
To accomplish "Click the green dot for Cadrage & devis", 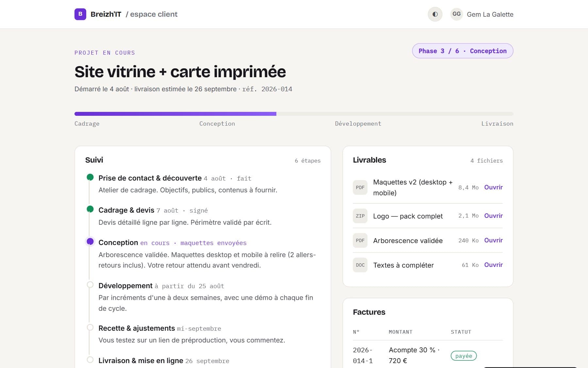I will tap(90, 209).
